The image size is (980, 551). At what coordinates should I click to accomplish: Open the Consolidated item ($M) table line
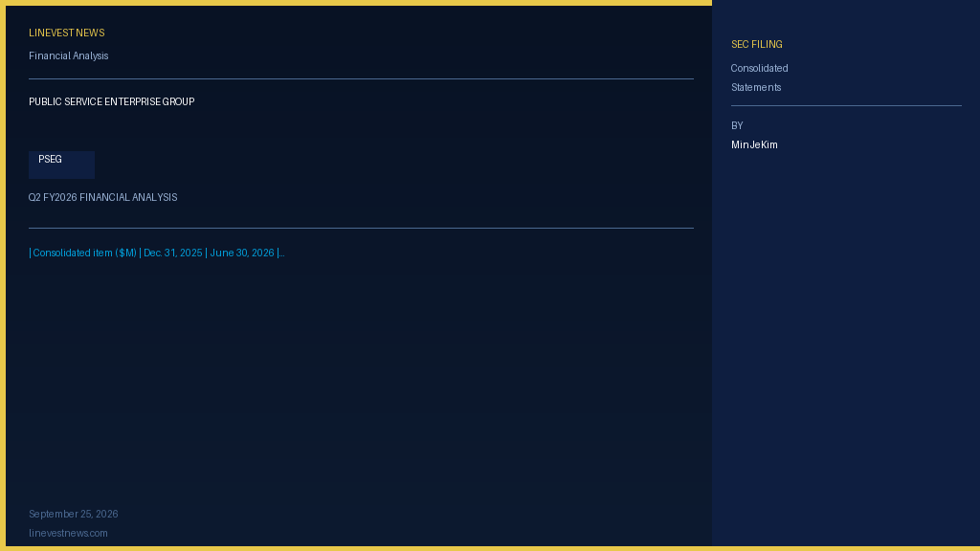tap(157, 253)
